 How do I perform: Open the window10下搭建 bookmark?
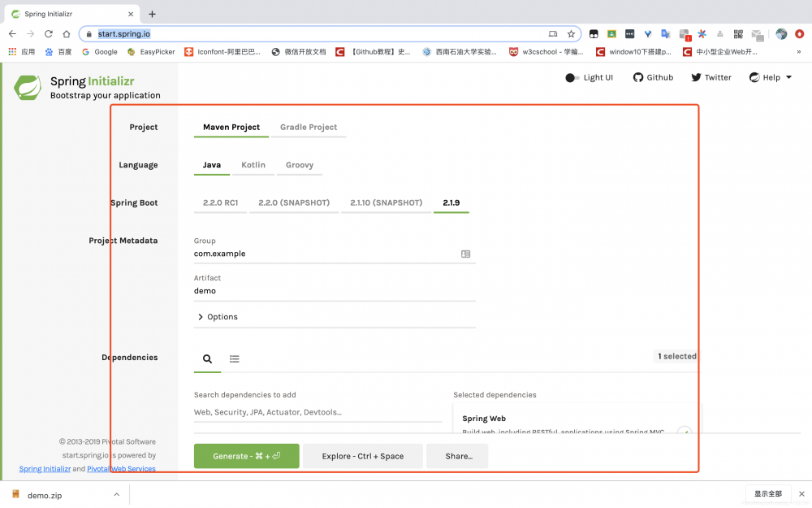pos(634,52)
